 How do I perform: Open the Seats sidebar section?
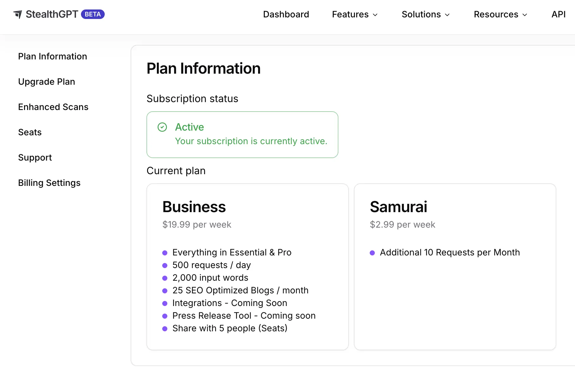coord(30,132)
